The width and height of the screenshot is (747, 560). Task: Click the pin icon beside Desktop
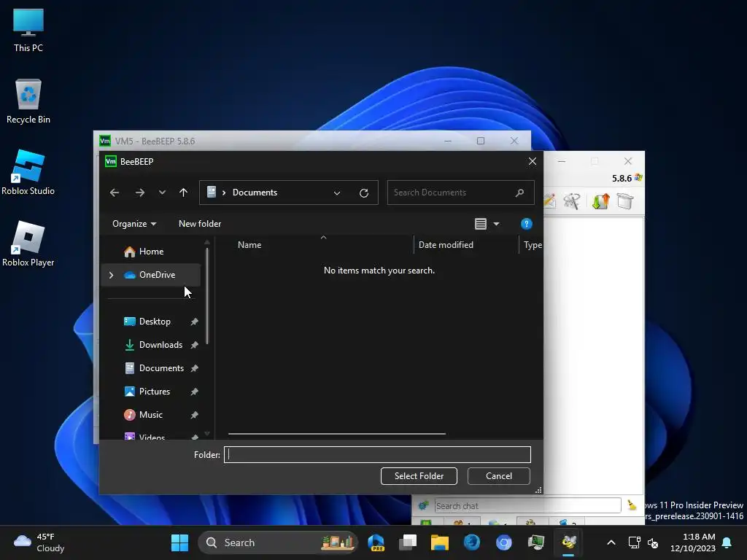tap(194, 322)
